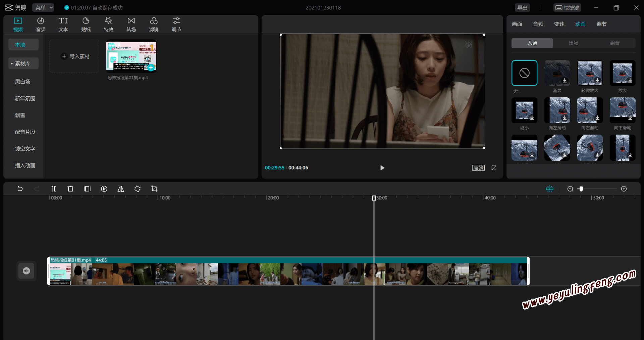
Task: Open the 插入动画 library category
Action: click(25, 165)
